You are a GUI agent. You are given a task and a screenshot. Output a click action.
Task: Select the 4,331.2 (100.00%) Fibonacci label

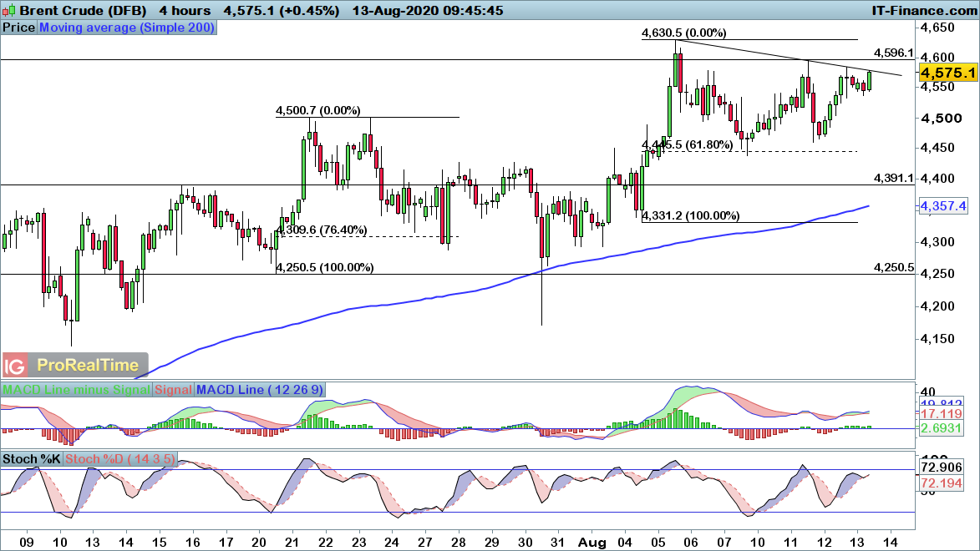690,215
